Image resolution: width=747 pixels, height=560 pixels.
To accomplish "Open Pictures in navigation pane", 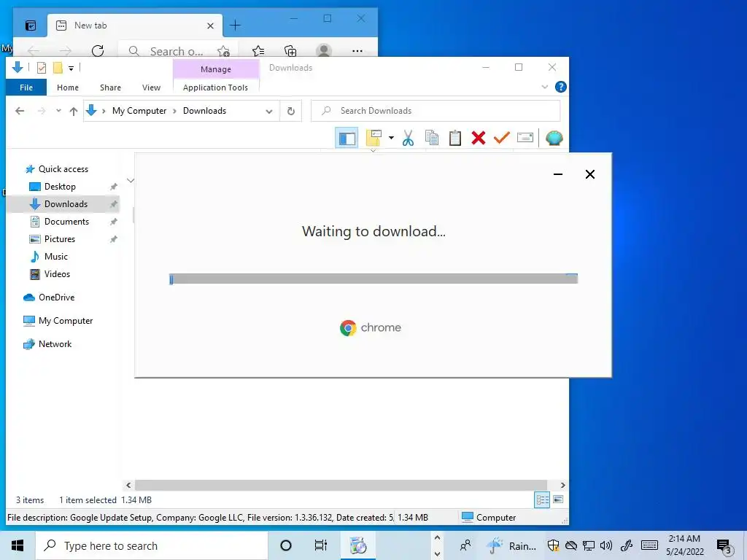I will tap(60, 239).
